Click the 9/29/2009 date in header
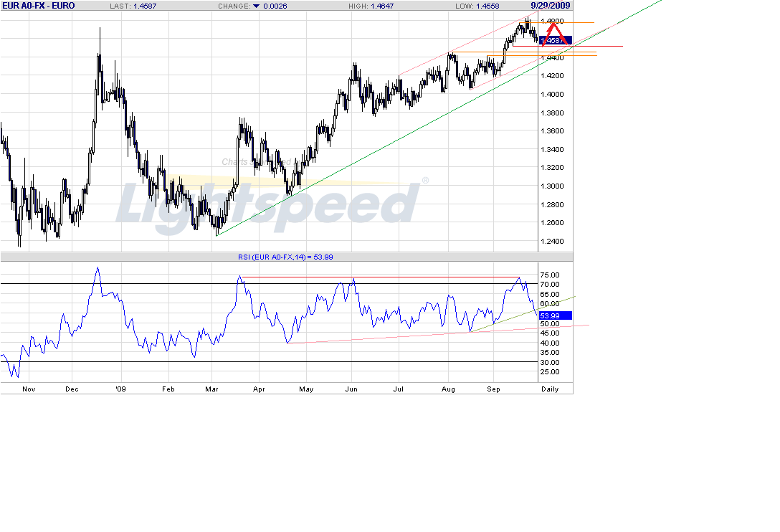 550,6
